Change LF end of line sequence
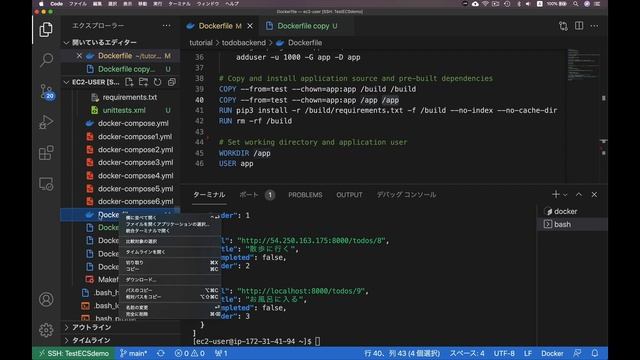640x360 pixels. (528, 353)
